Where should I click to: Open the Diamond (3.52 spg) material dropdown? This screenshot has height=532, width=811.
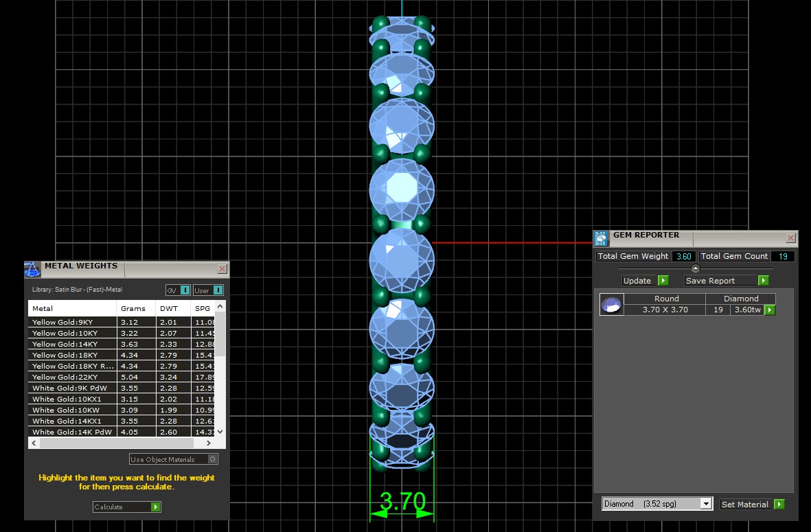(x=657, y=504)
